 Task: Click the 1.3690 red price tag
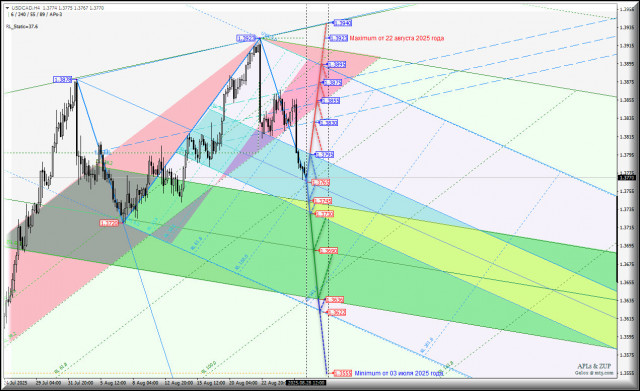pos(329,251)
